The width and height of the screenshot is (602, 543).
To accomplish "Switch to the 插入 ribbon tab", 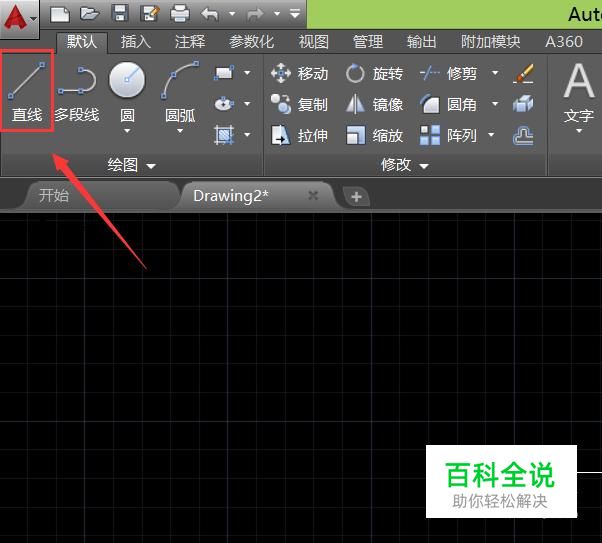I will click(x=136, y=42).
